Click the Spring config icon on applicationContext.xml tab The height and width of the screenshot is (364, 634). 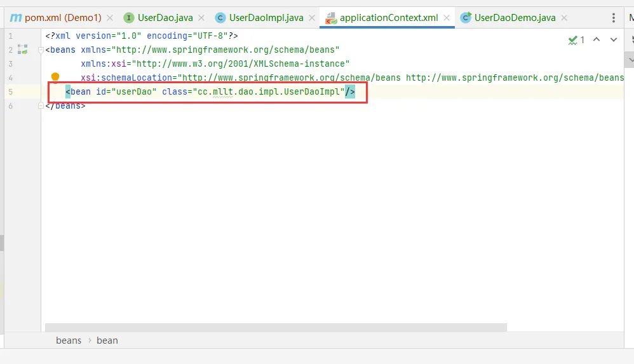point(331,18)
